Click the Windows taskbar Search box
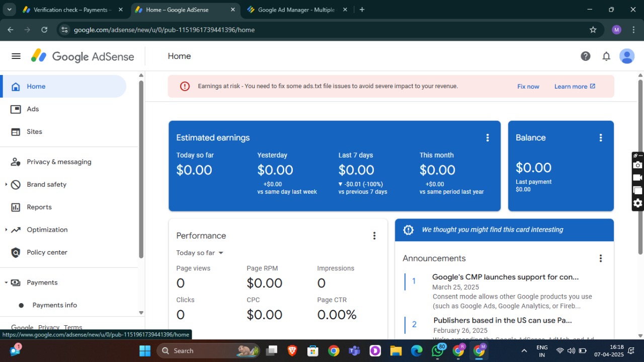The height and width of the screenshot is (362, 644). point(208,350)
